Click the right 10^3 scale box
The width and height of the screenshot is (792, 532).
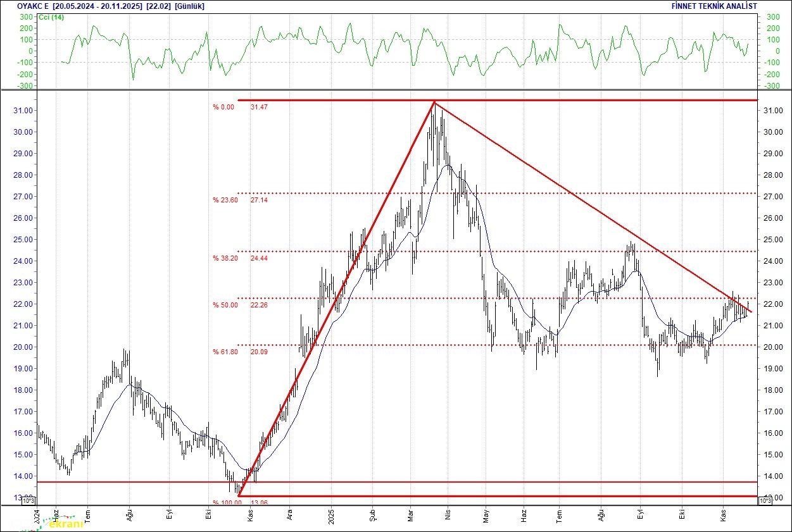click(764, 500)
